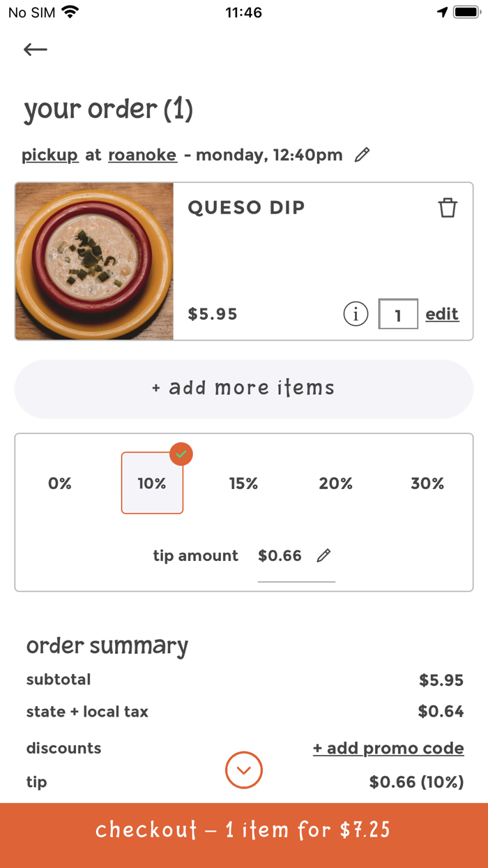Edit pickup time using pencil icon
The width and height of the screenshot is (488, 868).
pos(362,155)
